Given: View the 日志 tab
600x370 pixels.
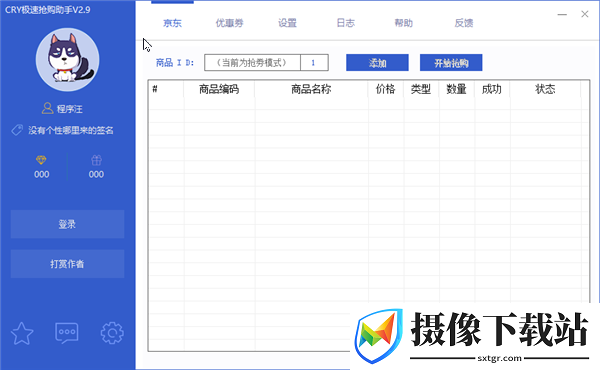Looking at the screenshot, I should [346, 23].
